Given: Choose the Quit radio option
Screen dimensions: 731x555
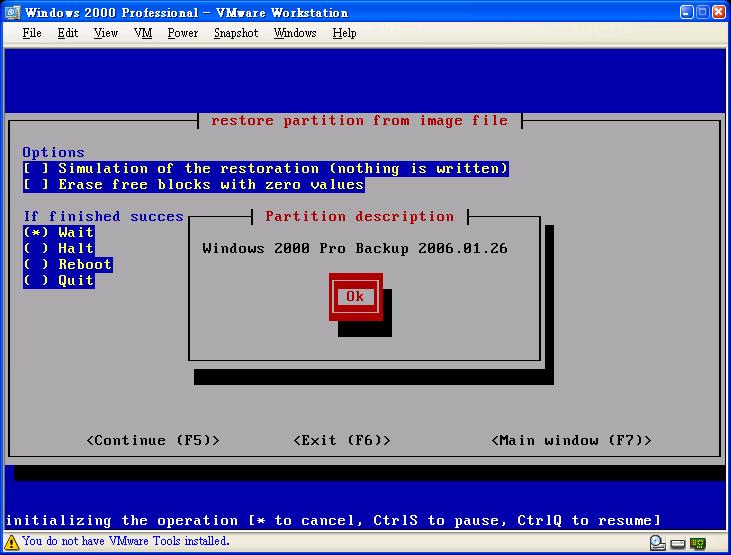Looking at the screenshot, I should pyautogui.click(x=59, y=280).
